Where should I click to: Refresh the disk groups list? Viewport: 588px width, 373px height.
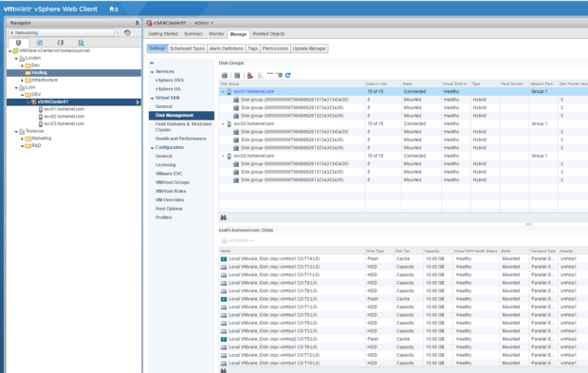(288, 75)
